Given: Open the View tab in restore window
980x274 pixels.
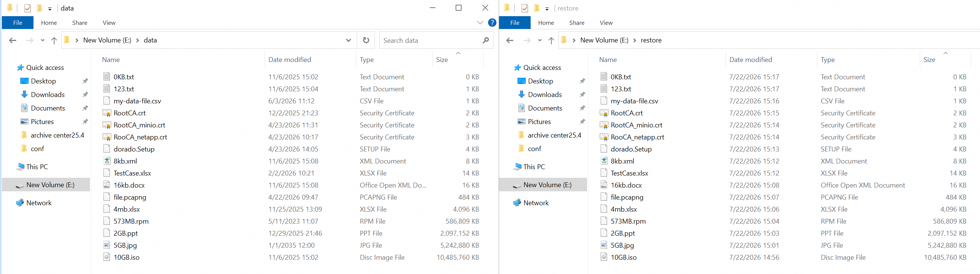Looking at the screenshot, I should [x=606, y=23].
